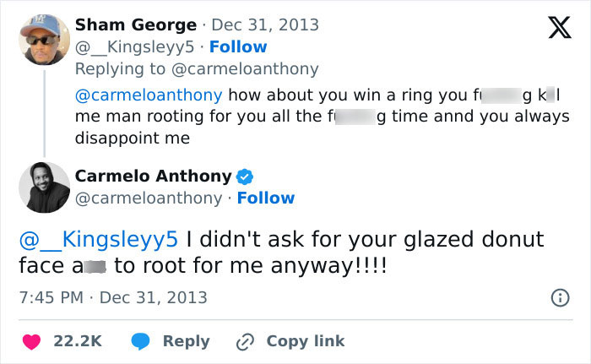Image resolution: width=591 pixels, height=364 pixels.
Task: Open the Carmelo Anthony display name
Action: (x=153, y=176)
